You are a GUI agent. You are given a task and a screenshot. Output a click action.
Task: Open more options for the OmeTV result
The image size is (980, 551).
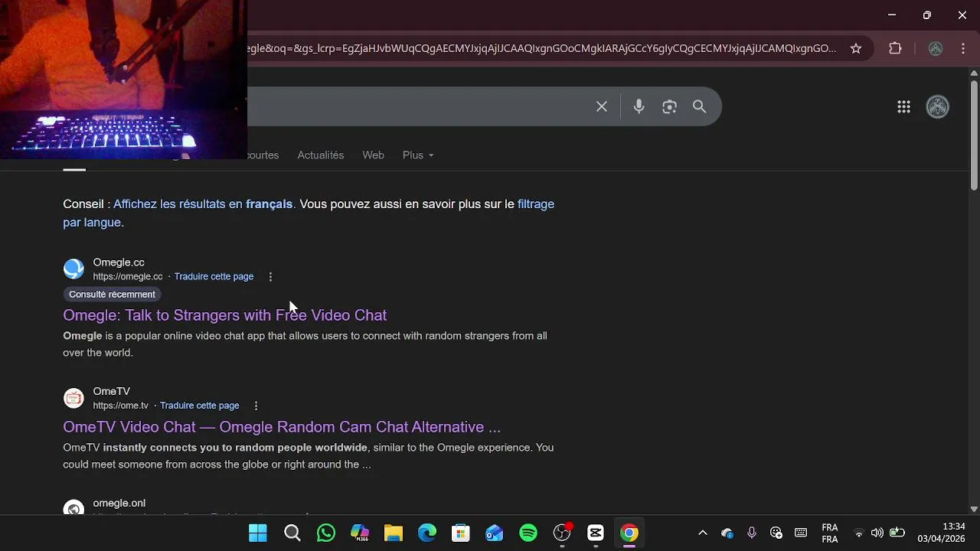pyautogui.click(x=256, y=406)
